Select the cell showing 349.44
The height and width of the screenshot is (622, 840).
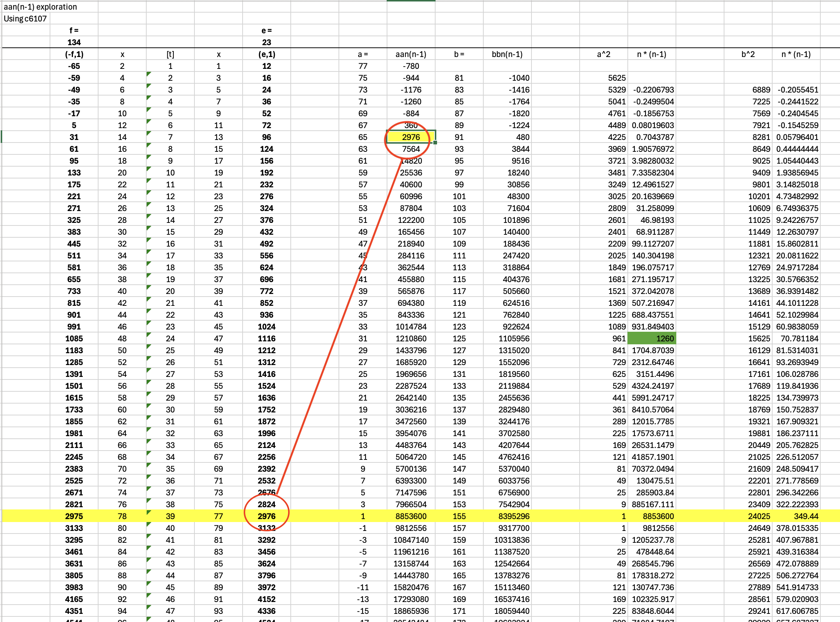796,516
